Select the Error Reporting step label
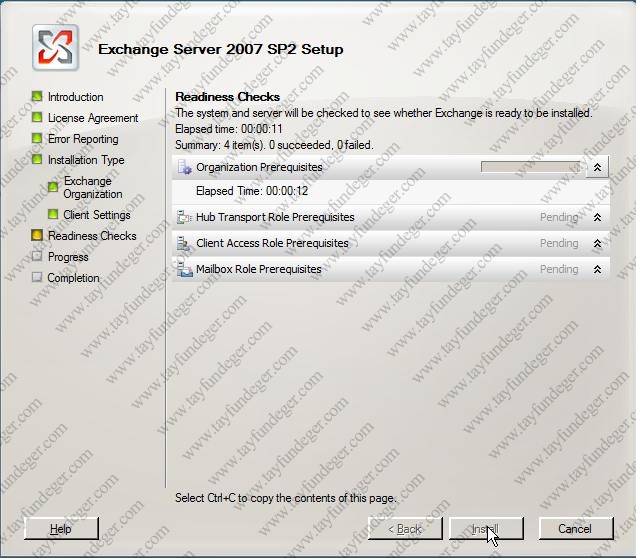The image size is (636, 558). 83,139
